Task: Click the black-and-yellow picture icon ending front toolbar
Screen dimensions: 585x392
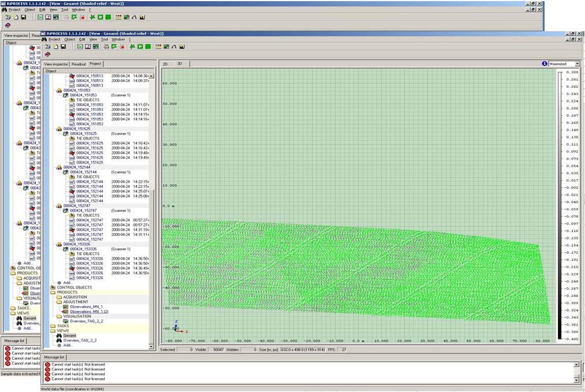Action: [x=182, y=47]
